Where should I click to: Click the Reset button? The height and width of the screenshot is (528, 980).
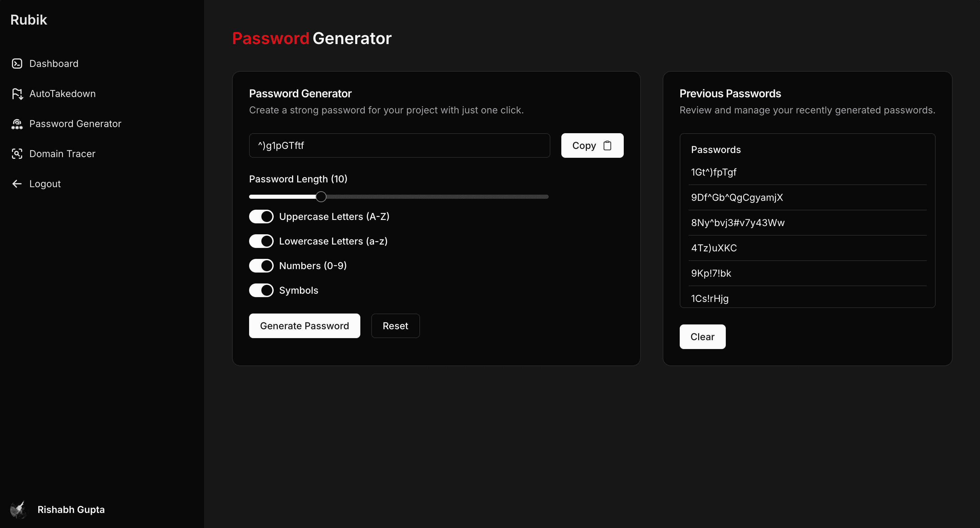coord(395,326)
